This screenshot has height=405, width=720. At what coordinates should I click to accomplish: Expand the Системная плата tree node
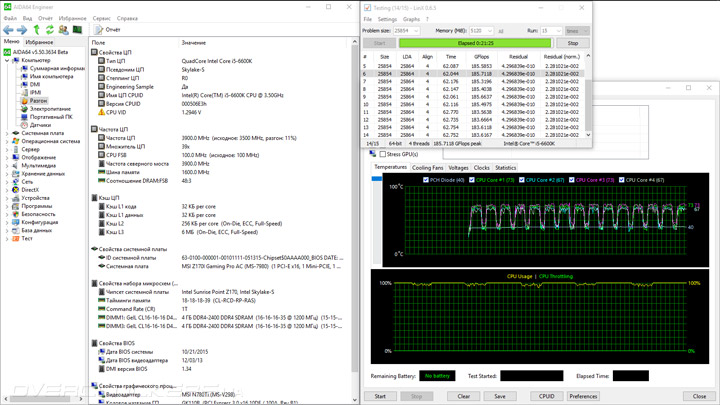coord(7,133)
